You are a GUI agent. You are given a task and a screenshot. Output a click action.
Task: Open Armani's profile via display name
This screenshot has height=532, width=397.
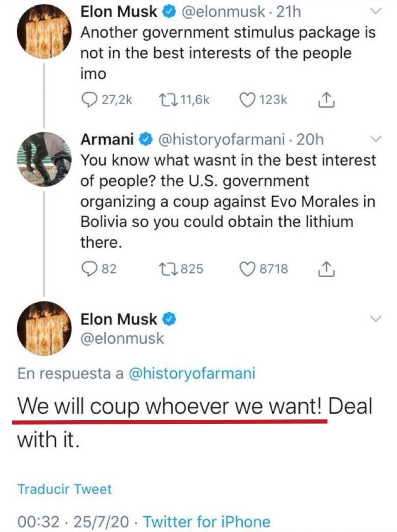(107, 140)
